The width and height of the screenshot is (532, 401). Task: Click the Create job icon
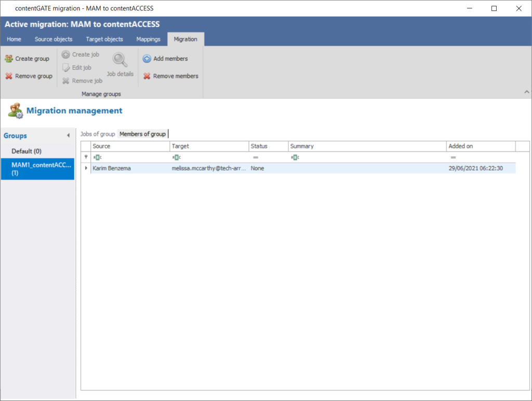(66, 55)
